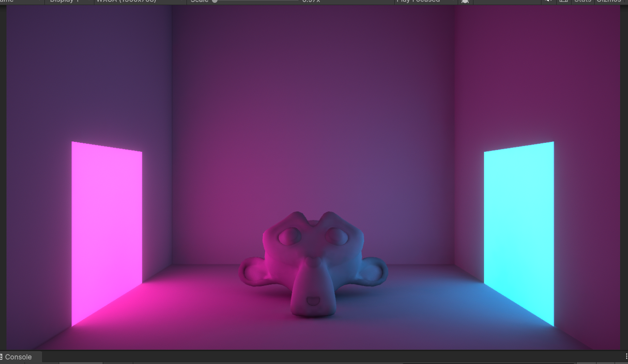Open the Display selection dropdown
The image size is (628, 364).
tap(69, 1)
